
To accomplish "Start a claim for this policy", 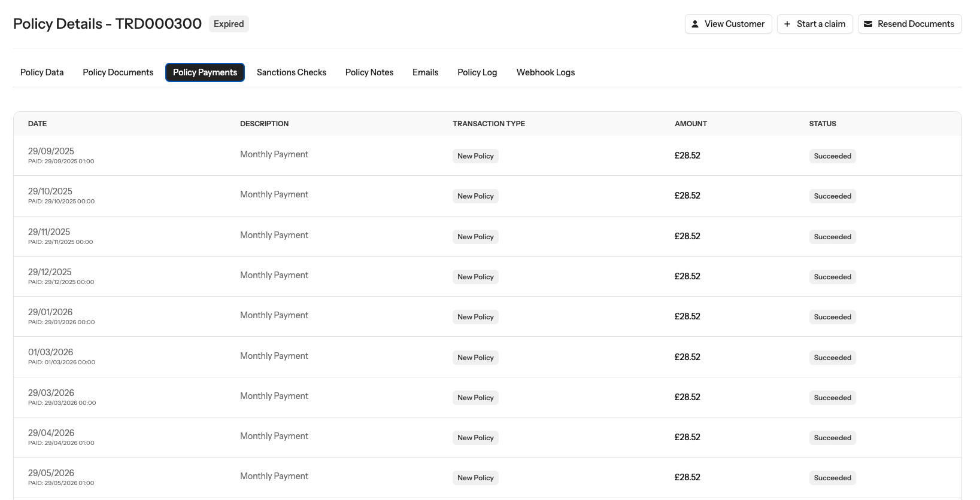I will [x=815, y=24].
